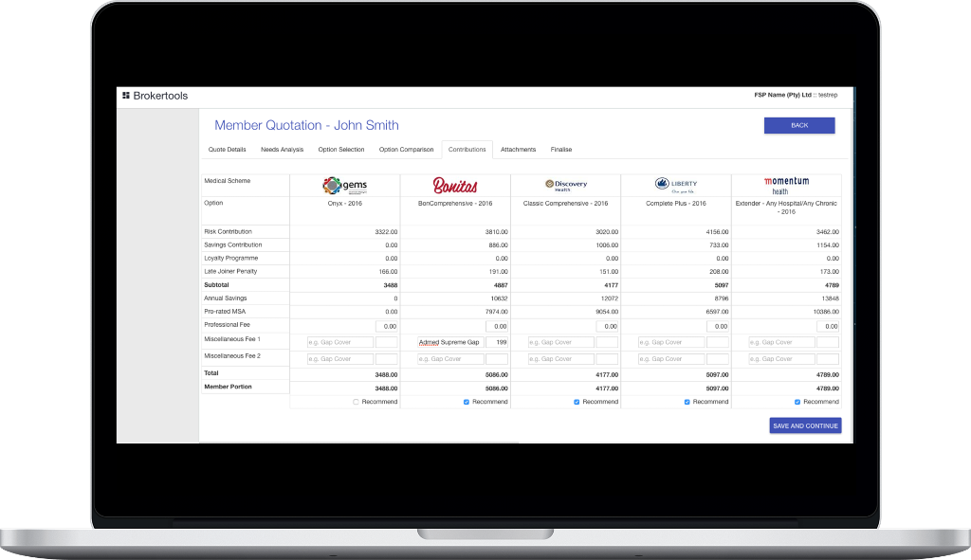Click the Brokertools grid logo icon
The height and width of the screenshot is (560, 971).
coord(125,96)
